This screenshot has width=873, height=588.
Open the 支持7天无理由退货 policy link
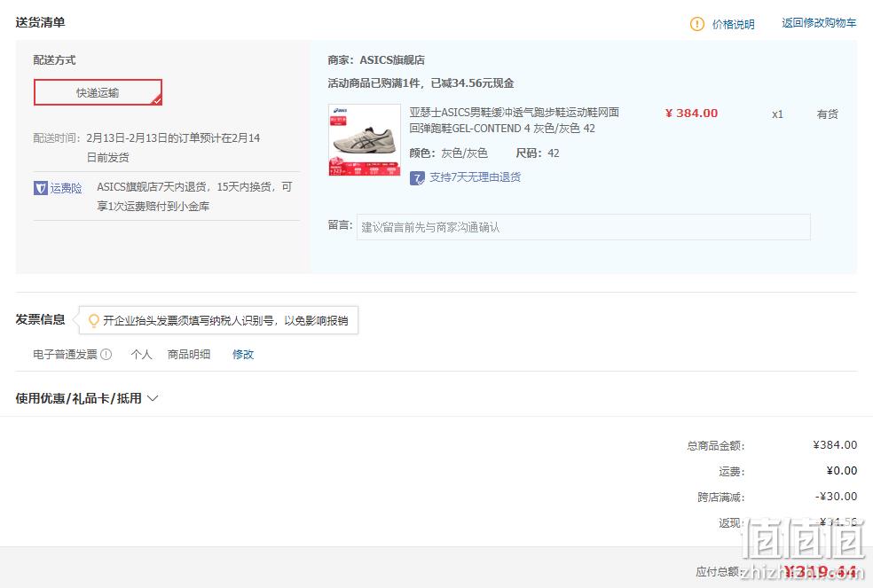click(x=475, y=177)
